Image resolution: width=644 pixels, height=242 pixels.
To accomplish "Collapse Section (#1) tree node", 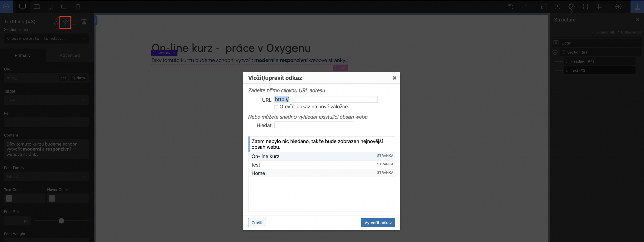I will pos(555,52).
